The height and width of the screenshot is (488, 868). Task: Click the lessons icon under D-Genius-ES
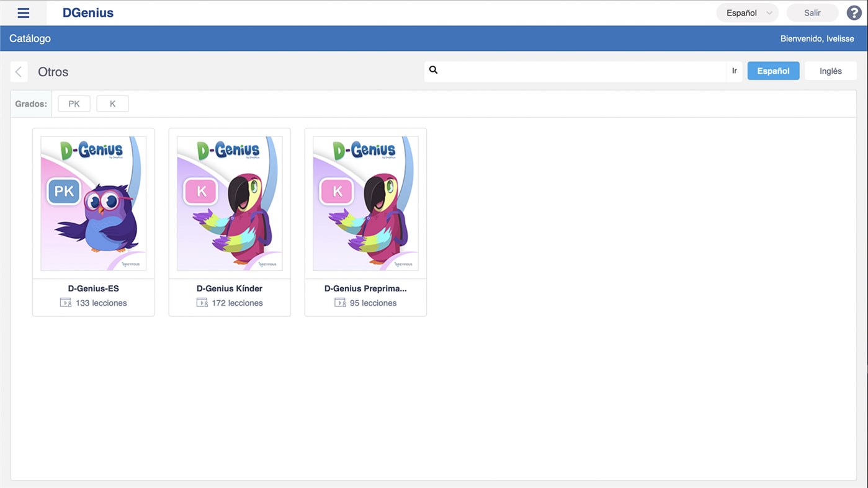coord(65,302)
